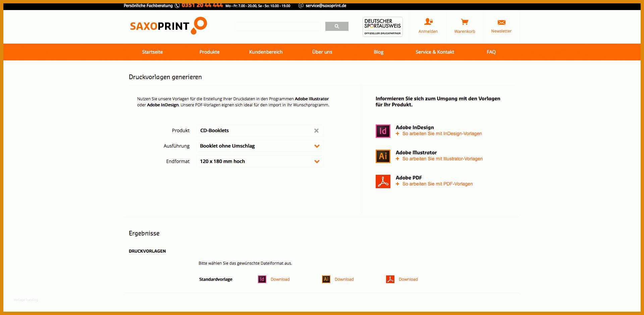Viewport: 644px width, 315px height.
Task: Click the large Adobe Illustrator icon
Action: tap(383, 156)
